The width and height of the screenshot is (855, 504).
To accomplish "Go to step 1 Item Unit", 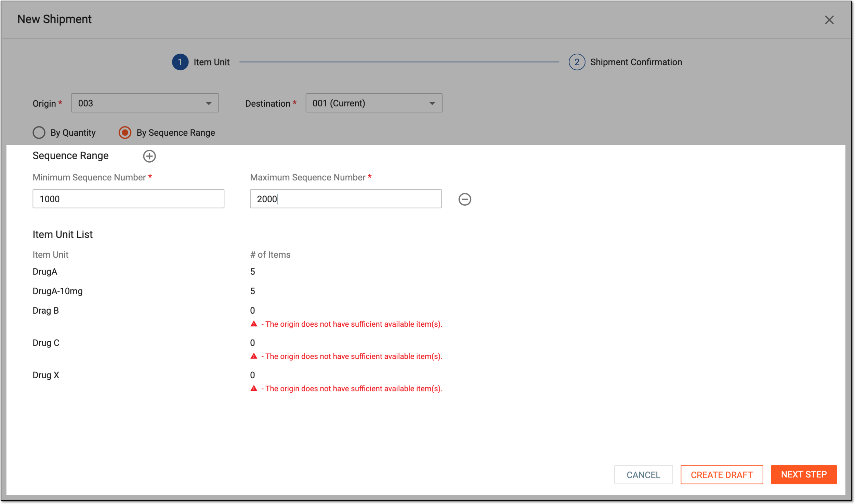I will [x=200, y=62].
